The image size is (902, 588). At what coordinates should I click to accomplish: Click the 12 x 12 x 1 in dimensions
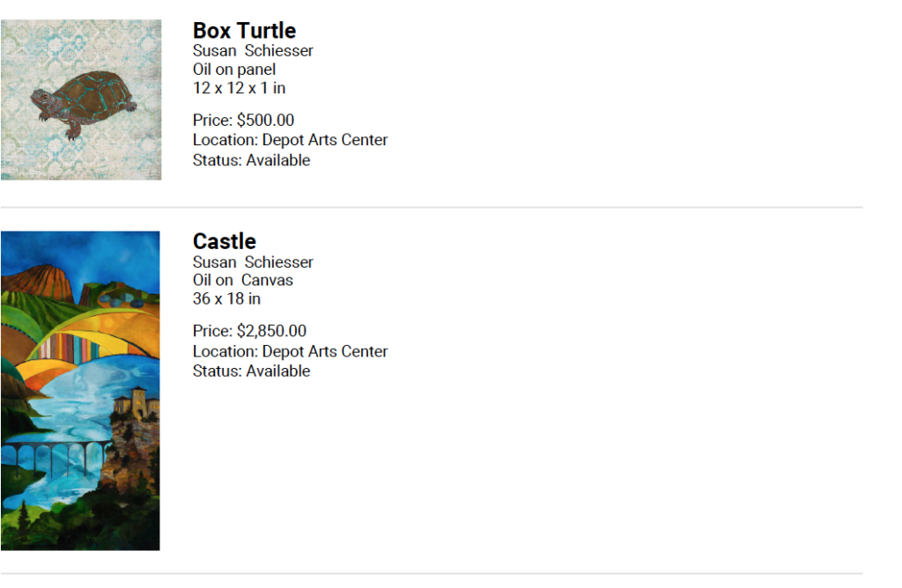pyautogui.click(x=240, y=88)
